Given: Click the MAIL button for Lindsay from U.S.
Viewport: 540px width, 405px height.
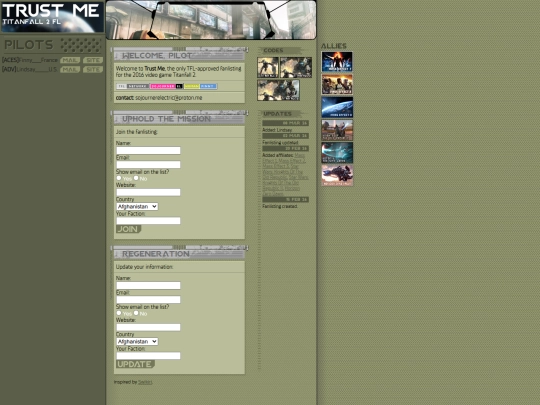Looking at the screenshot, I should (x=70, y=70).
